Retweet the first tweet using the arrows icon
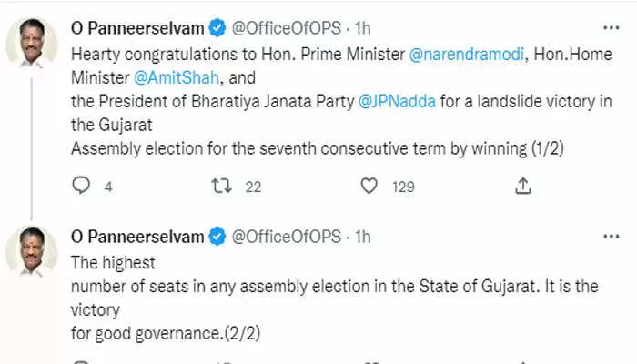Screen dimensions: 637x364 tap(220, 187)
